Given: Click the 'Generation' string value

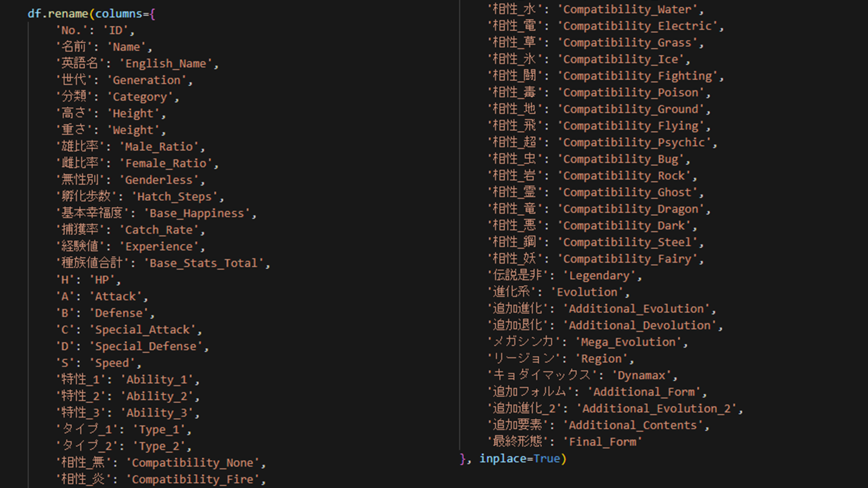Looking at the screenshot, I should 146,80.
